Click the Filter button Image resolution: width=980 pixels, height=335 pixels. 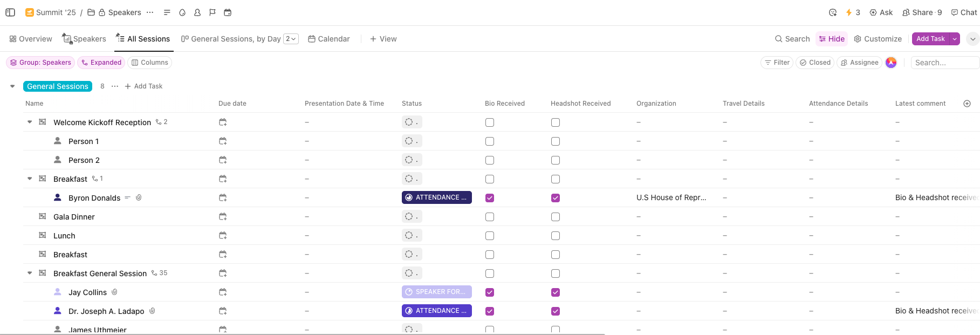coord(777,63)
